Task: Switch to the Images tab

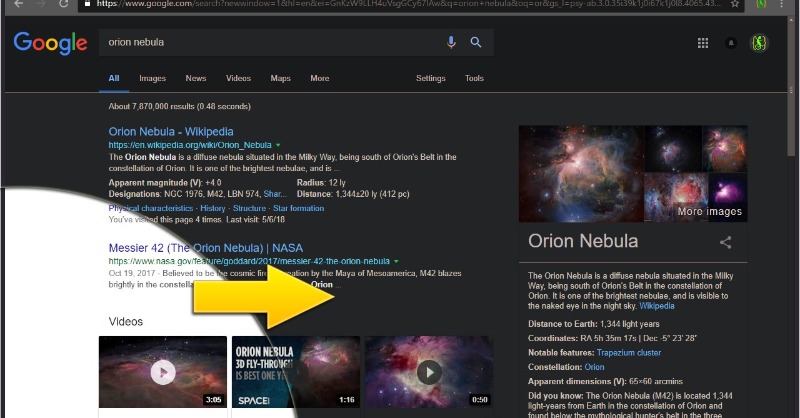Action: tap(153, 78)
